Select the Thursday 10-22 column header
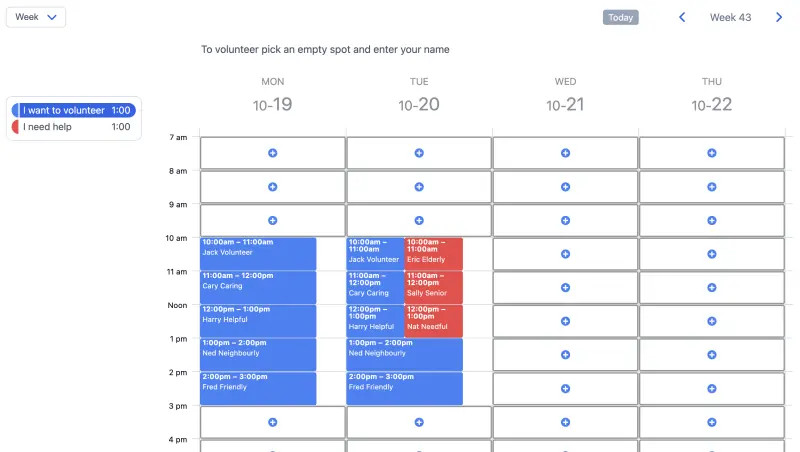The width and height of the screenshot is (800, 452). 712,96
